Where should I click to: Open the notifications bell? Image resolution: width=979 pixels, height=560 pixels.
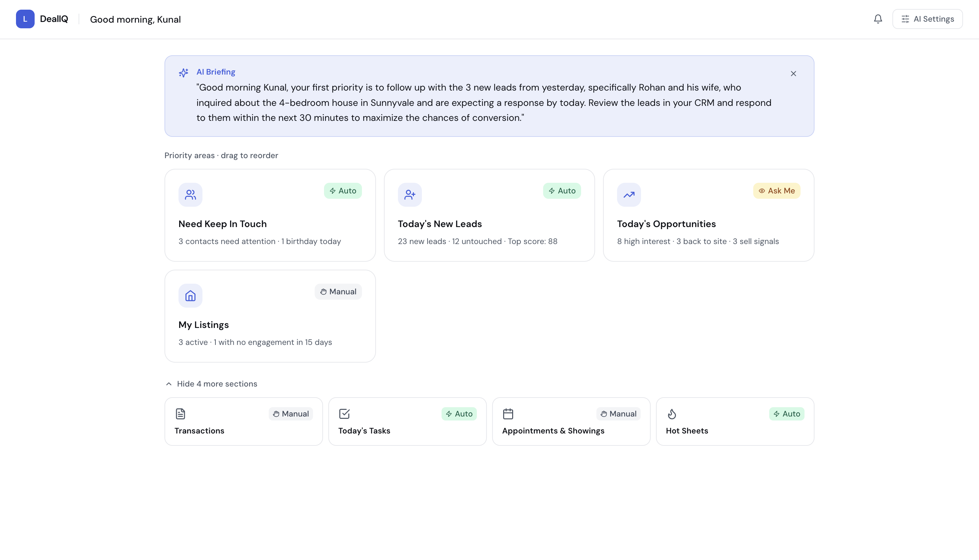[x=877, y=19]
